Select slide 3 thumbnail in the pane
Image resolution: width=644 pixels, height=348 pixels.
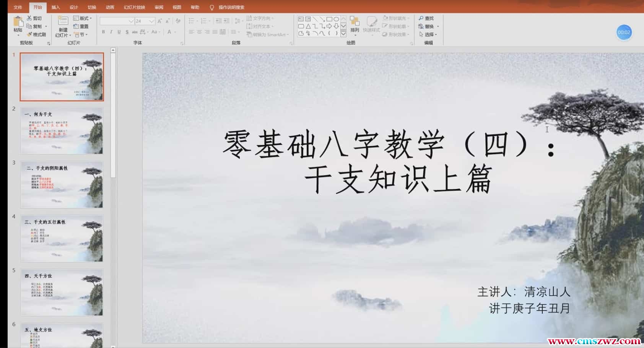pyautogui.click(x=61, y=185)
